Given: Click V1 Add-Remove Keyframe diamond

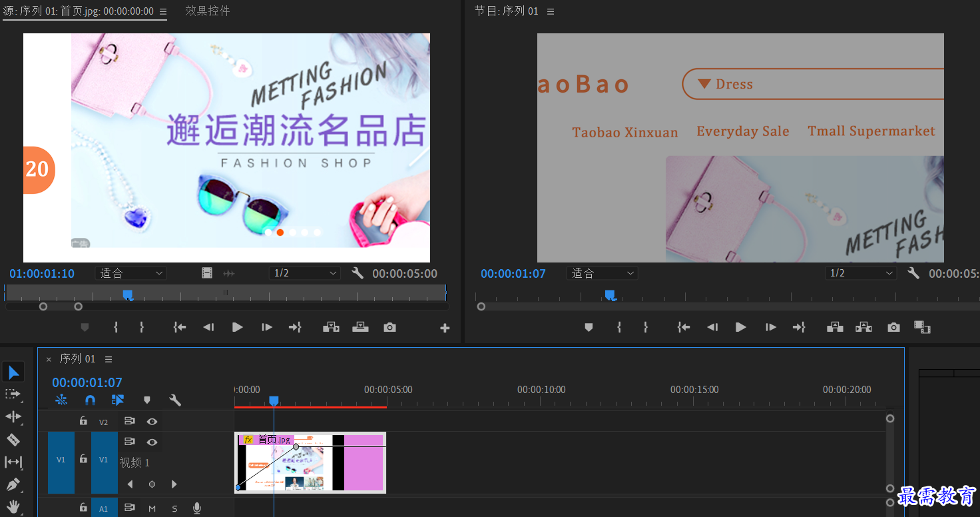Looking at the screenshot, I should pos(152,484).
